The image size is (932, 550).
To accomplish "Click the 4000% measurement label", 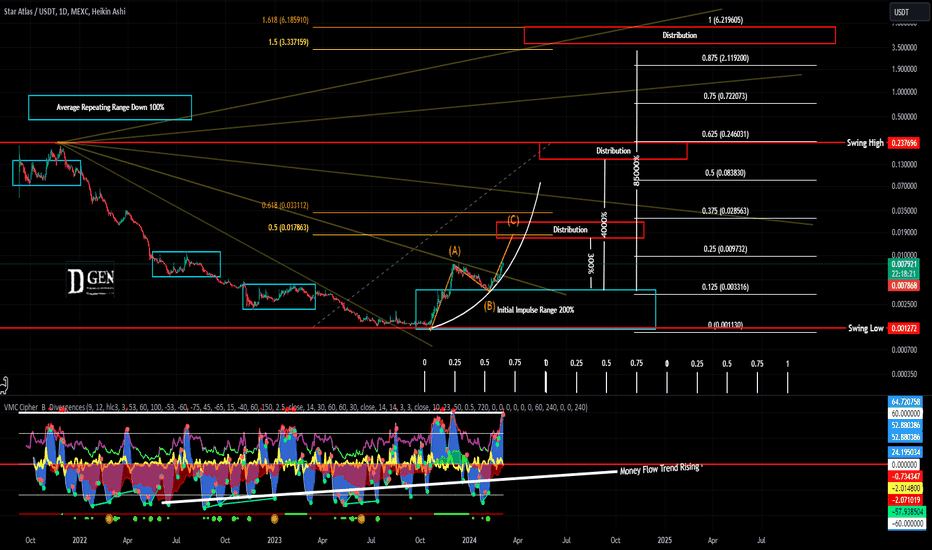I will tap(604, 225).
